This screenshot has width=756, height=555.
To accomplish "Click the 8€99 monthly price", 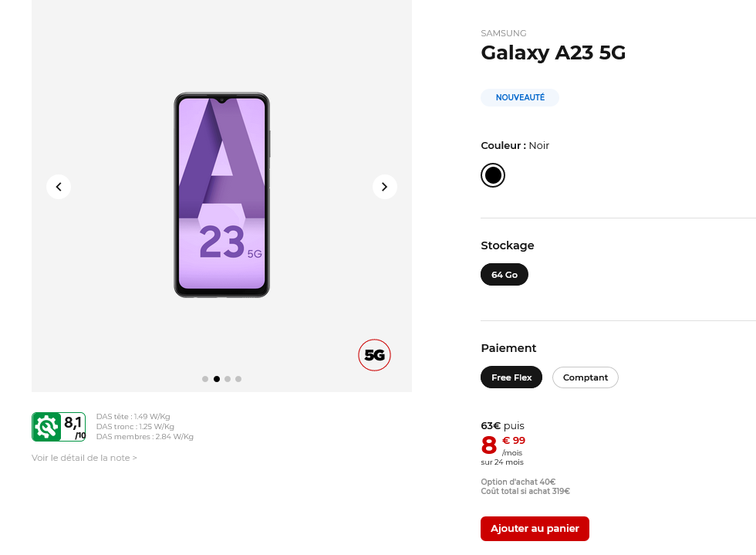I will click(503, 445).
